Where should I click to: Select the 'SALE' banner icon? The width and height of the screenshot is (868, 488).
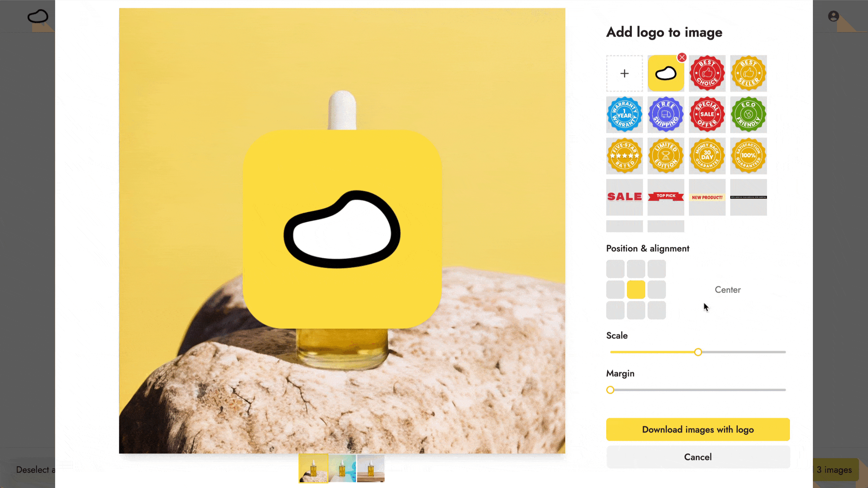(624, 197)
